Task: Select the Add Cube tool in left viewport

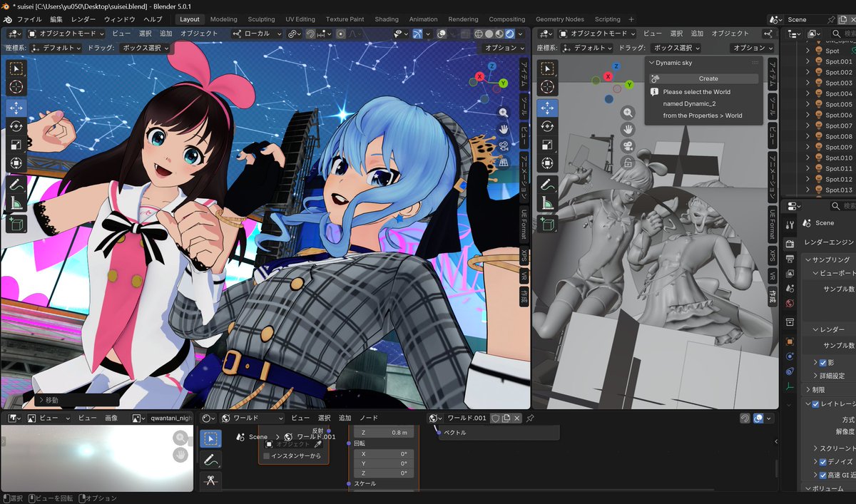Action: point(16,224)
